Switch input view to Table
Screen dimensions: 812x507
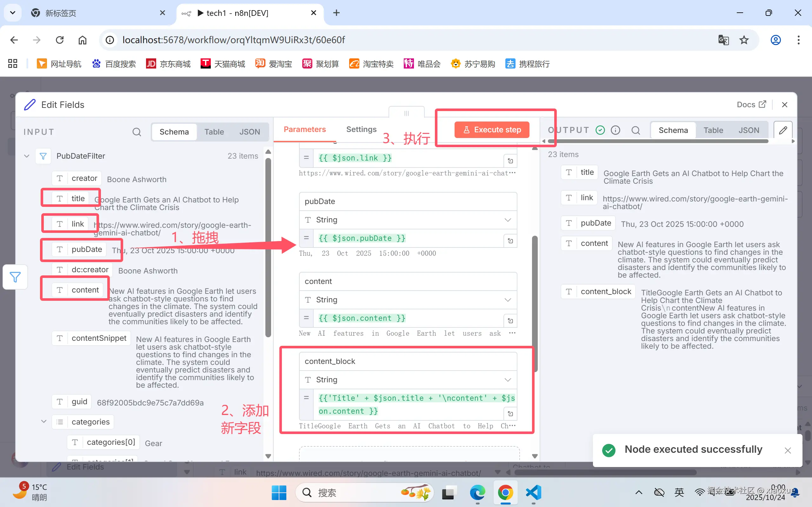pos(214,132)
